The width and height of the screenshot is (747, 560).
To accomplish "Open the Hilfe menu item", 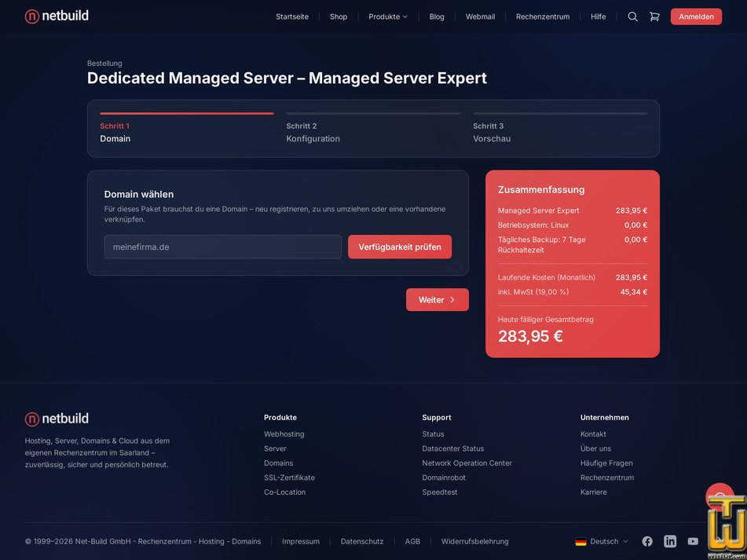I will (599, 16).
